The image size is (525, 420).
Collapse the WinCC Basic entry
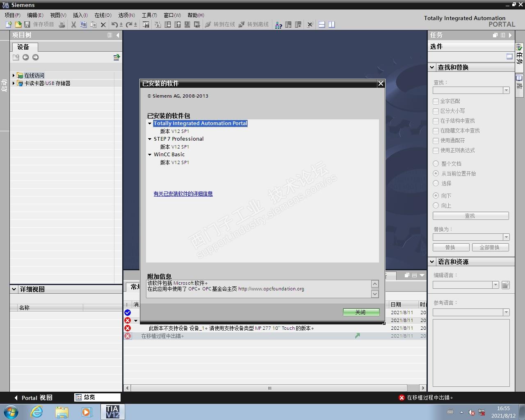point(150,155)
